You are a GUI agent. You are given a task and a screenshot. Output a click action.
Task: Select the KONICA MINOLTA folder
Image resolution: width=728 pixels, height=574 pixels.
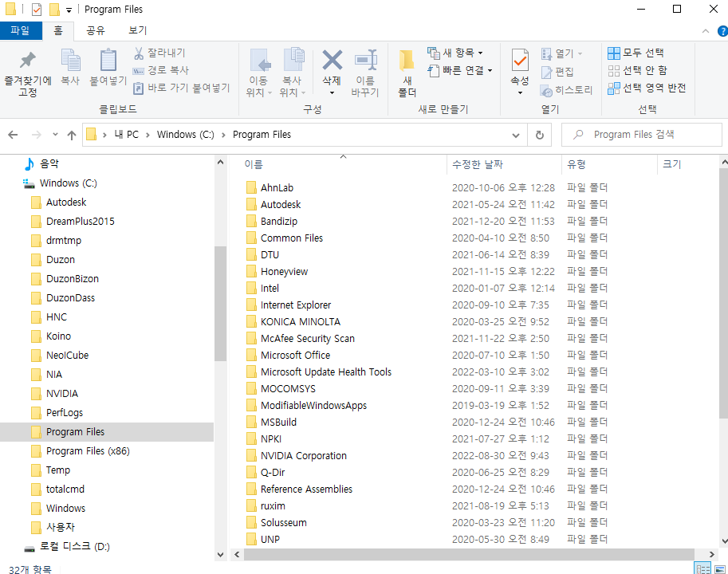(301, 321)
